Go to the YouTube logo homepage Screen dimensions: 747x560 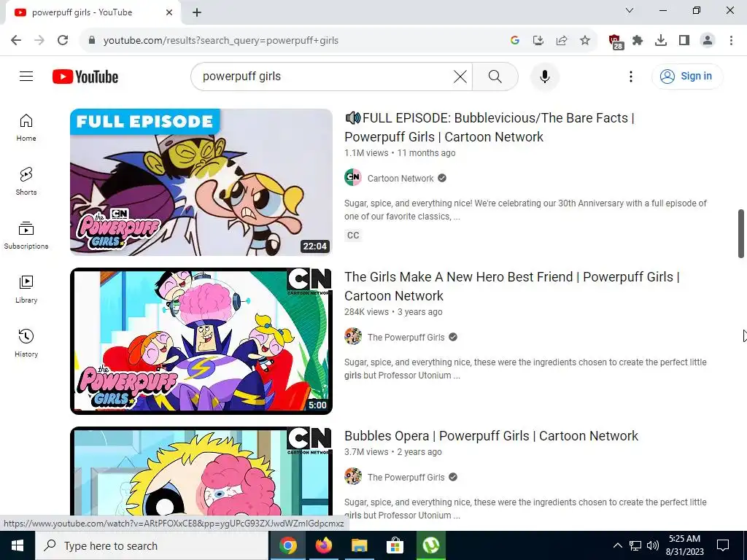pos(85,77)
